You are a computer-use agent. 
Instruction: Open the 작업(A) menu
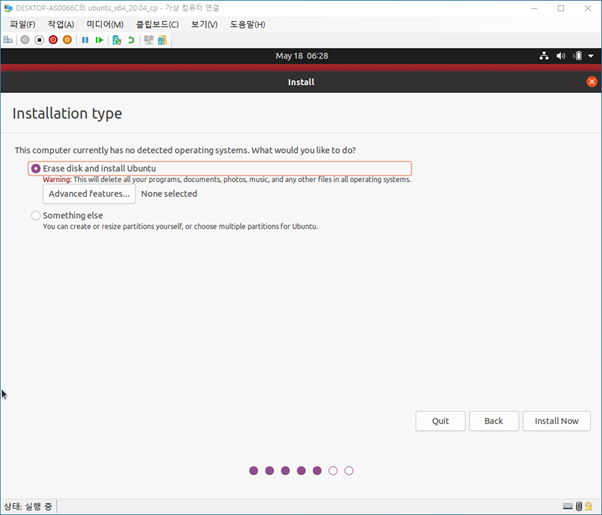[61, 25]
